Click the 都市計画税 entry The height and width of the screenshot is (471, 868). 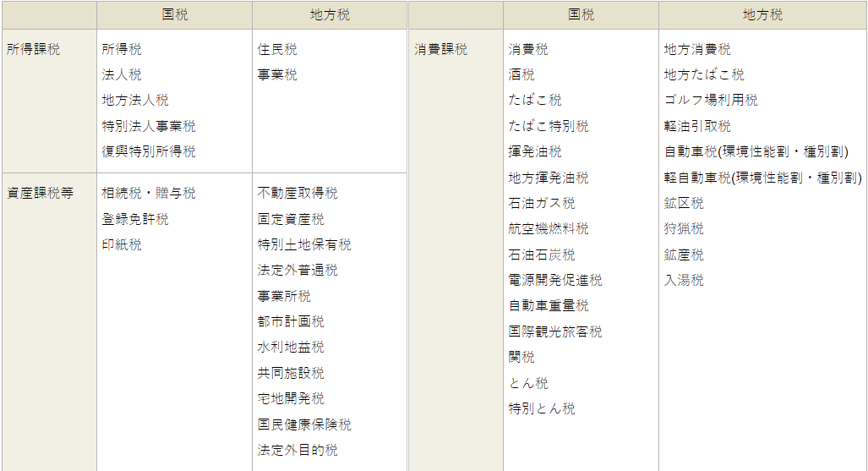click(x=291, y=321)
